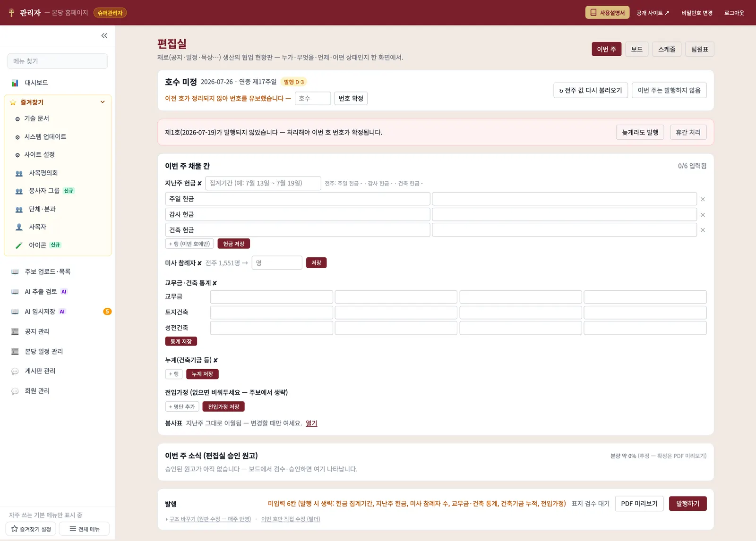Remove the 건축 헌금 row with X

(703, 230)
